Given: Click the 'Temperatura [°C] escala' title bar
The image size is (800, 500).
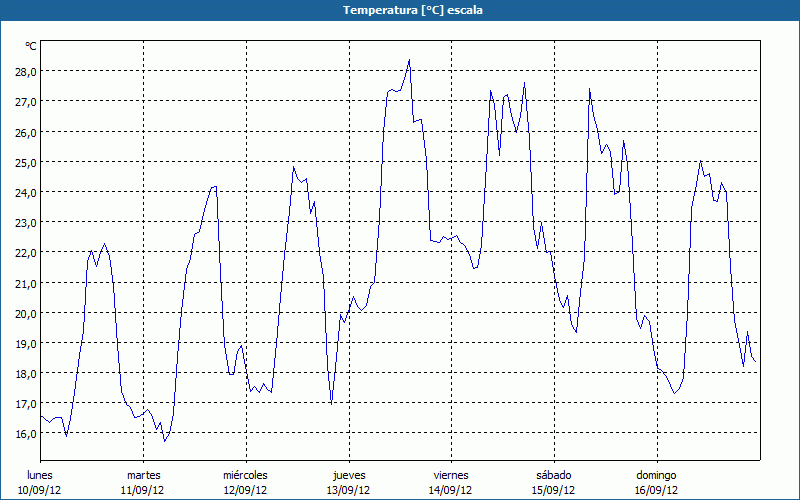Looking at the screenshot, I should point(400,10).
